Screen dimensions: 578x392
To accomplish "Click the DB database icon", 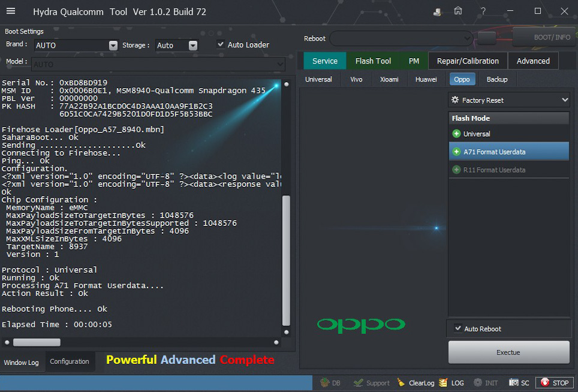I will point(325,383).
